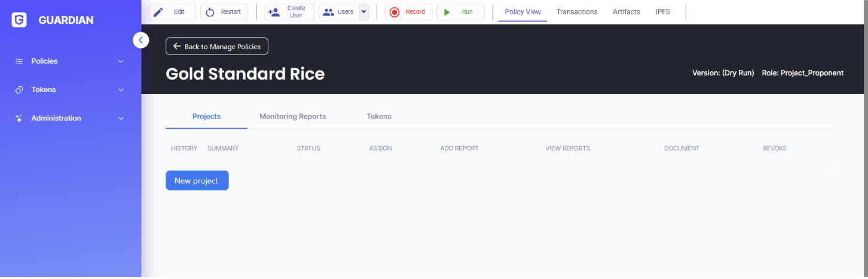Click the New project button
The image size is (868, 279).
click(197, 181)
